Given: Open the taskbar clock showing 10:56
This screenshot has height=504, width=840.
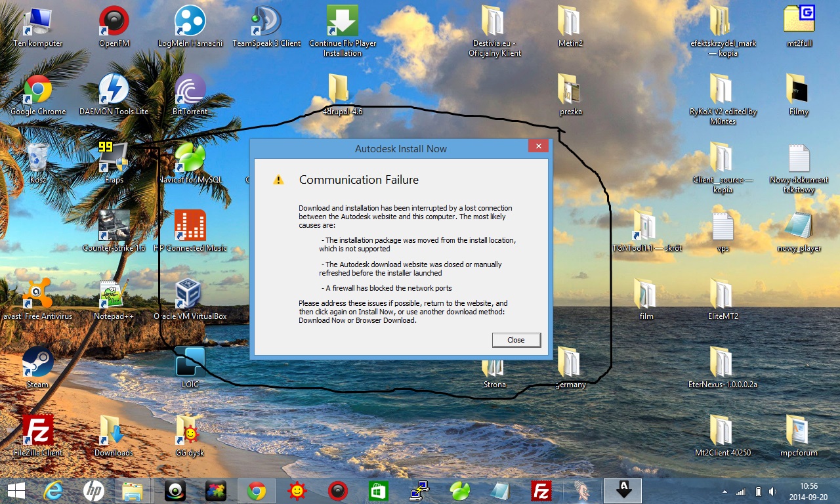Looking at the screenshot, I should 808,491.
